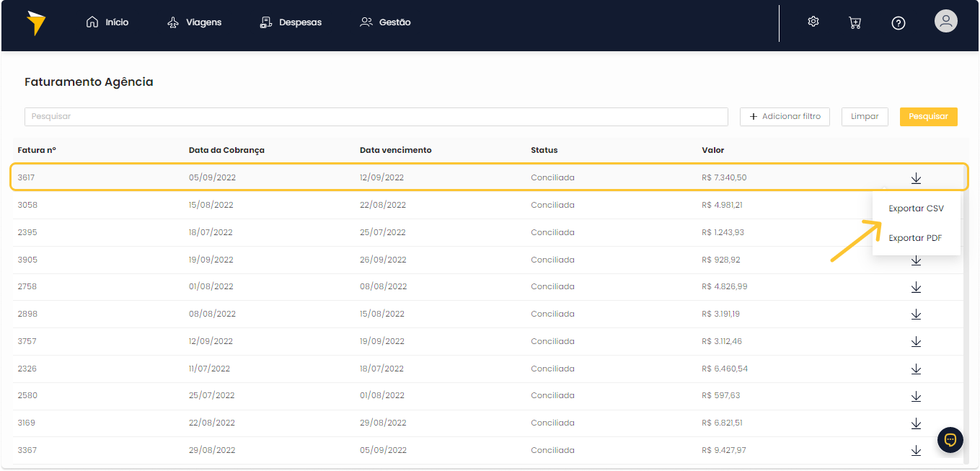The width and height of the screenshot is (980, 471).
Task: Choose Exportar PDF option
Action: (915, 238)
